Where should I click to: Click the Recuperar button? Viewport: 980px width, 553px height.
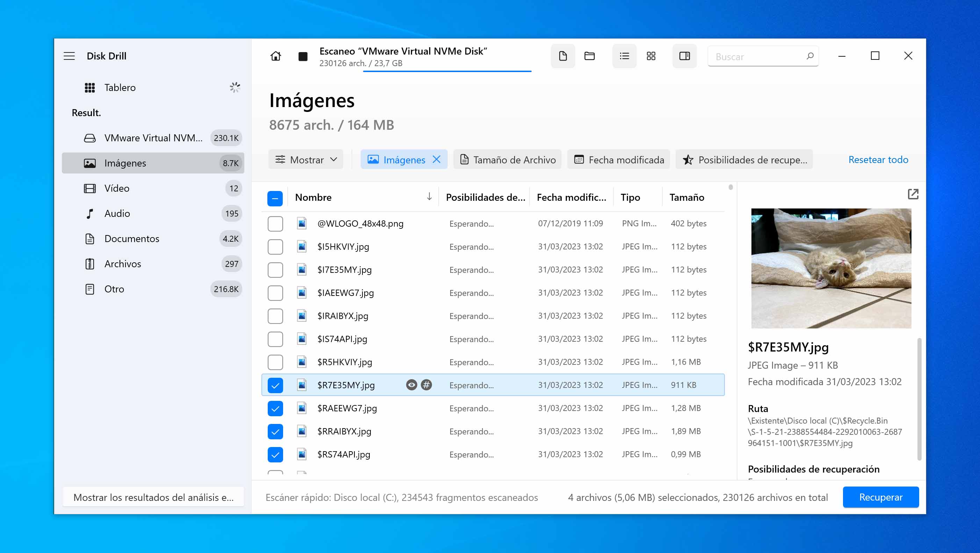pos(881,497)
